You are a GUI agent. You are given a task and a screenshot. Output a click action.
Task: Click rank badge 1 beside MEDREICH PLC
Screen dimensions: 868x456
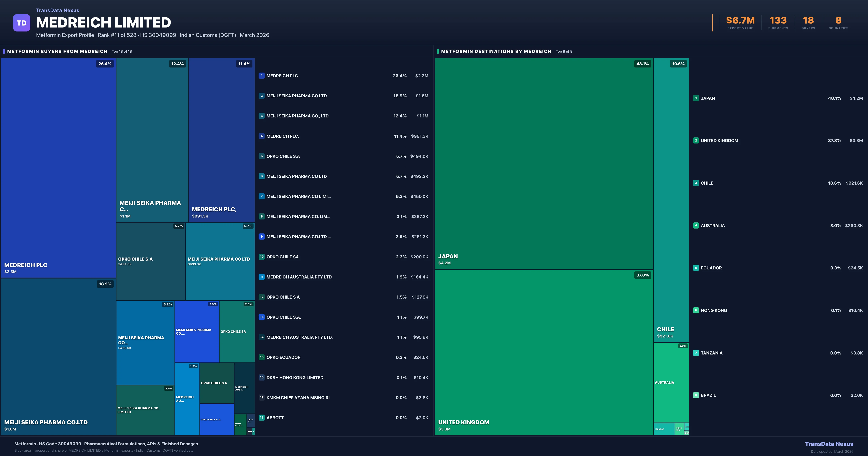[x=261, y=76]
